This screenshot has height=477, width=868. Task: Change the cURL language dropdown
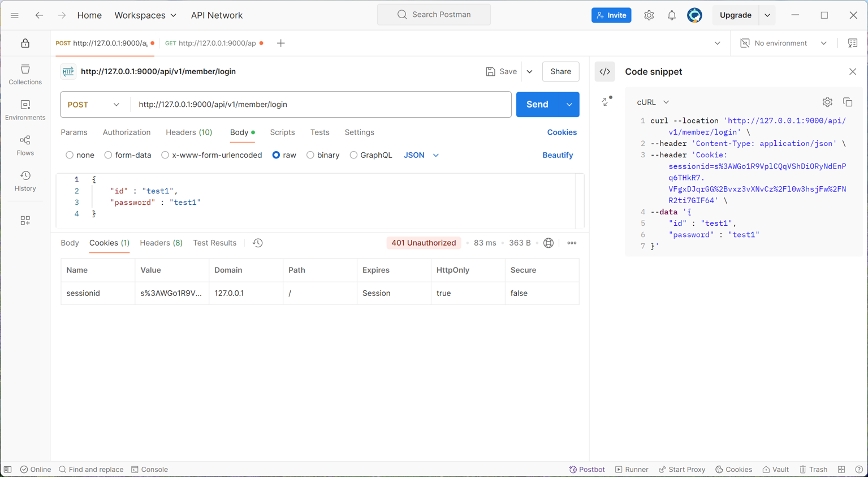point(653,102)
